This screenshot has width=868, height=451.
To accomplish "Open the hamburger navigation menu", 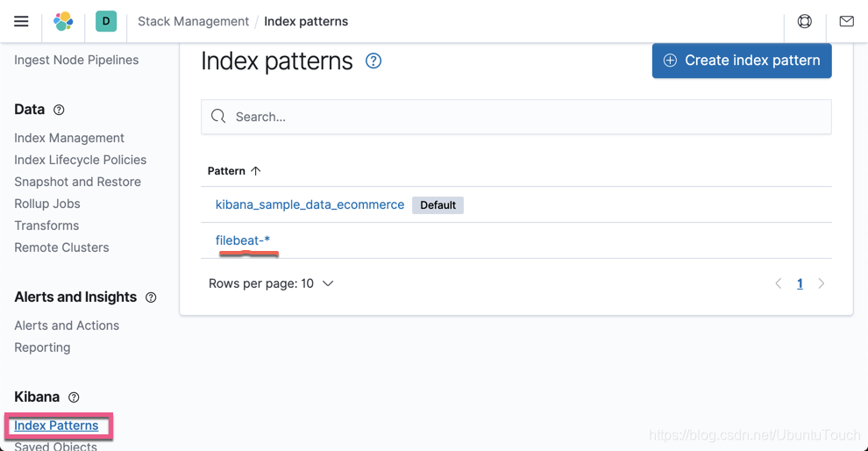I will click(21, 21).
